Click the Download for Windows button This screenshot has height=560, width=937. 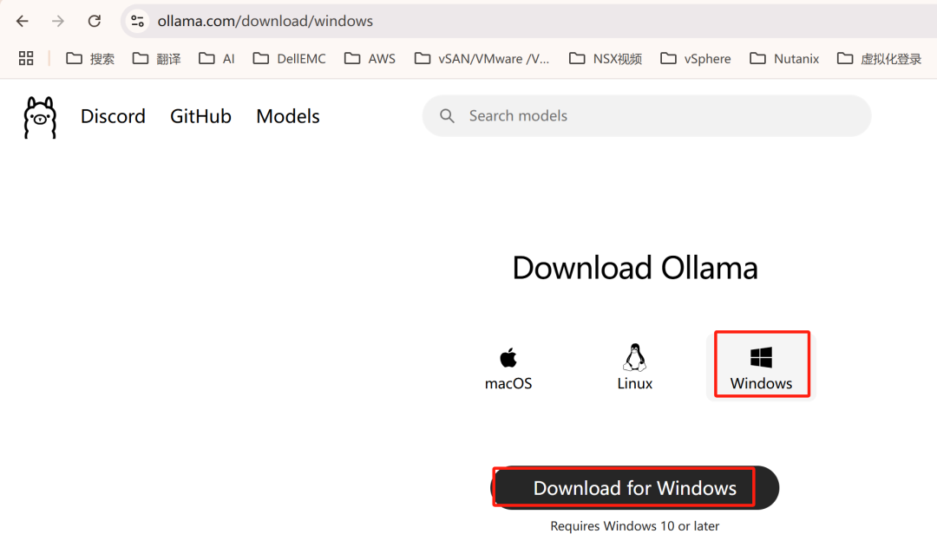point(634,488)
